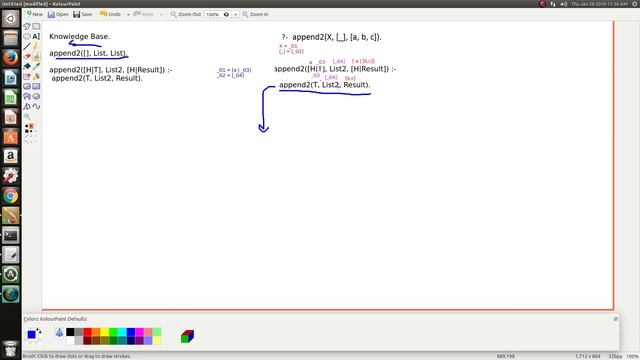
Task: Open the system power menu gear
Action: (x=635, y=4)
